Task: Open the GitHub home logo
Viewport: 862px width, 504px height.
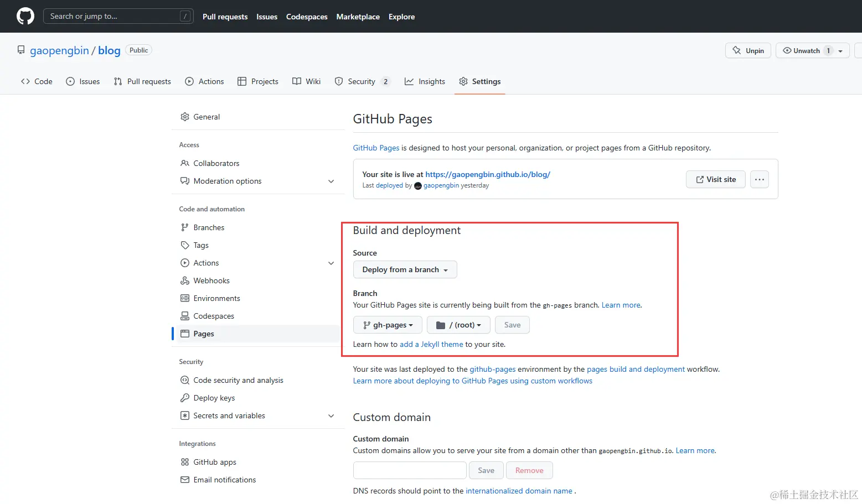Action: 25,16
